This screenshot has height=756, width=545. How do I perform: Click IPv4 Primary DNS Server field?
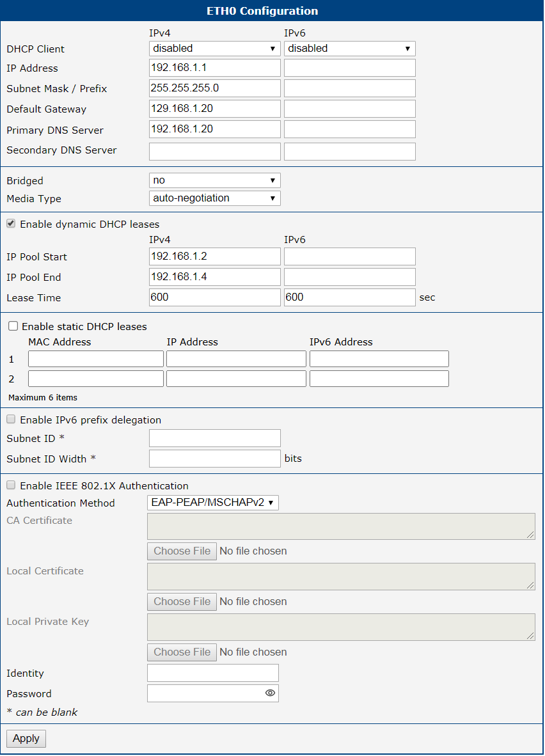pos(215,129)
